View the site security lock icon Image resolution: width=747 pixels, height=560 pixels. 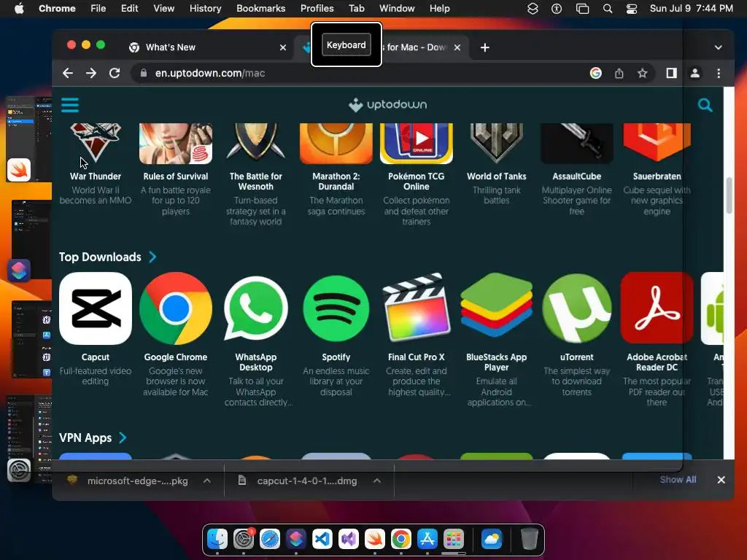coord(144,73)
